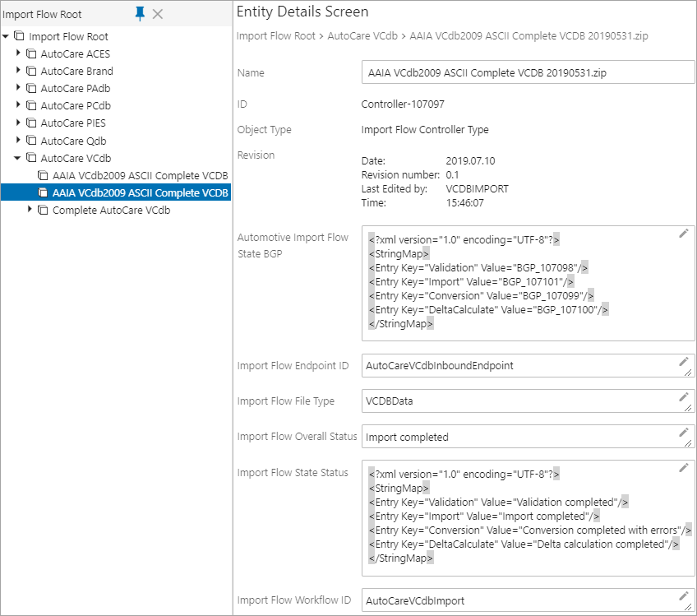The image size is (697, 616).
Task: Expand the AutoCare PIES node
Action: tap(18, 123)
